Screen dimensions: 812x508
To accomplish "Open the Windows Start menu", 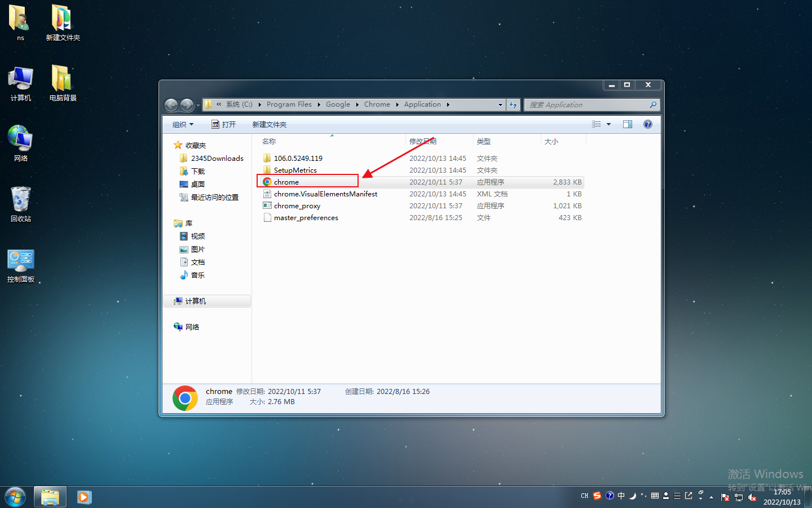I will pyautogui.click(x=15, y=497).
